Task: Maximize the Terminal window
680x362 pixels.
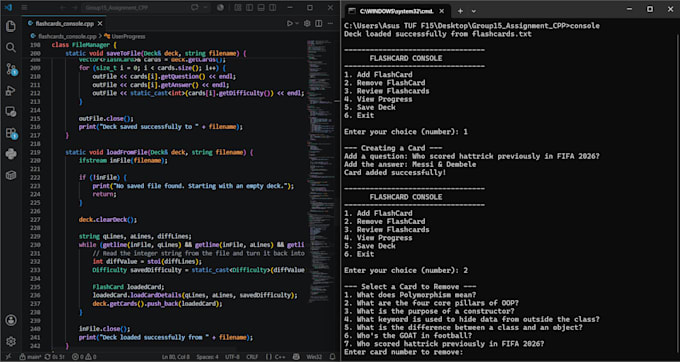Action: click(650, 9)
